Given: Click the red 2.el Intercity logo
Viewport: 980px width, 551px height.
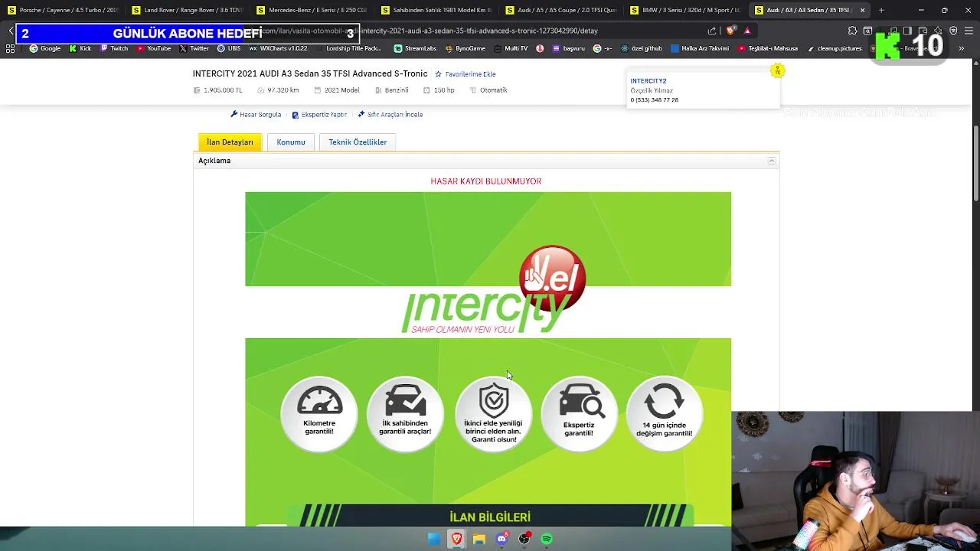Looking at the screenshot, I should 552,279.
